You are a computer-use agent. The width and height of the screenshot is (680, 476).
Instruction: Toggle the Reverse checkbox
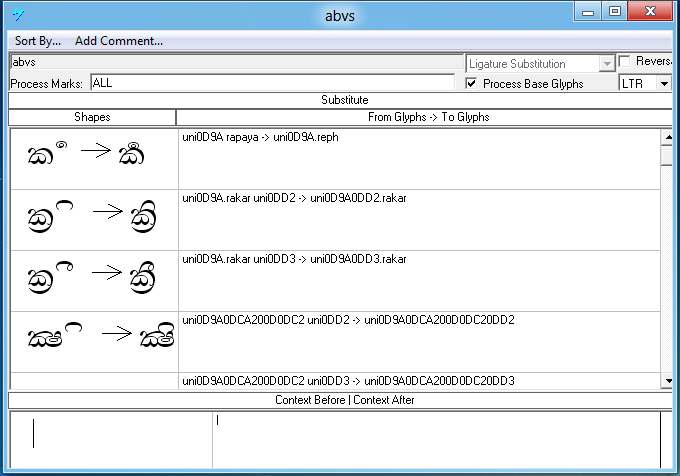[x=624, y=61]
